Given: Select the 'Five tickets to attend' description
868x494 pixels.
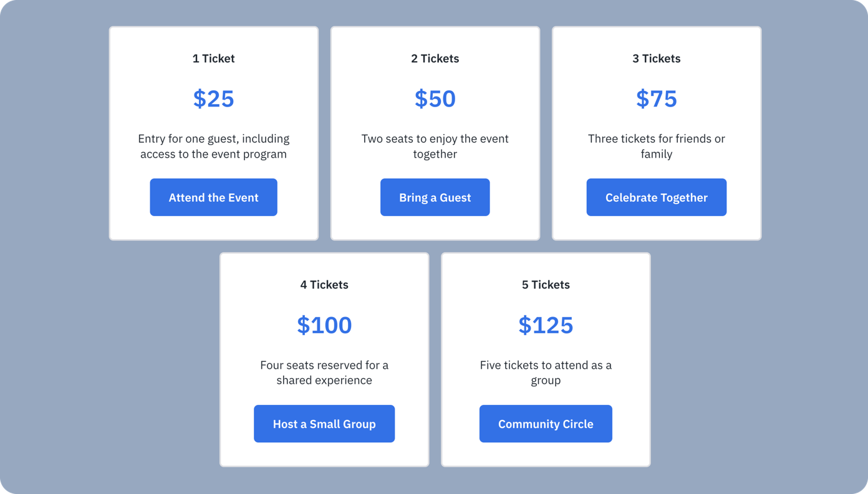Looking at the screenshot, I should pos(546,373).
